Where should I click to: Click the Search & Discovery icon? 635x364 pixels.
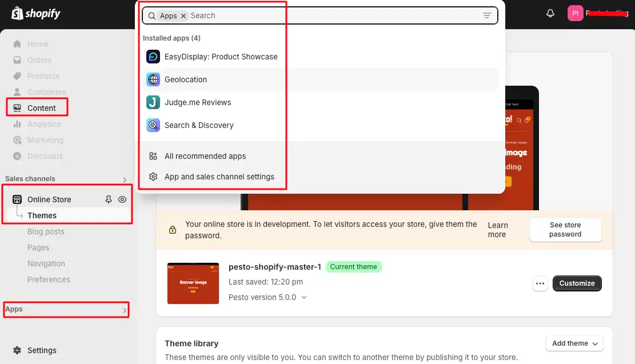[x=153, y=126]
